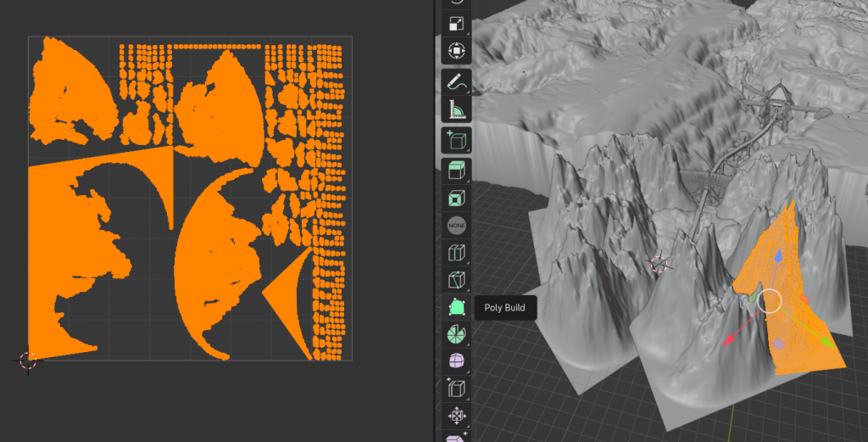Select the Scale tool
This screenshot has height=442, width=868.
[456, 23]
